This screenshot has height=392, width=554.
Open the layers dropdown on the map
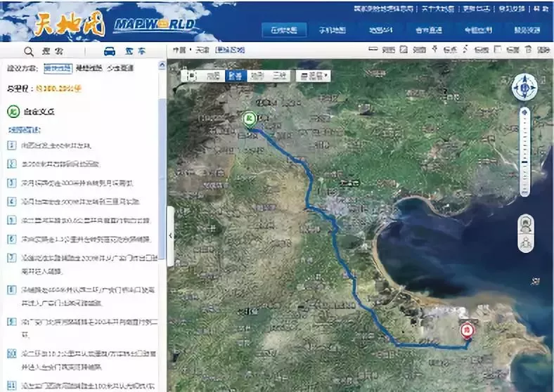click(314, 75)
